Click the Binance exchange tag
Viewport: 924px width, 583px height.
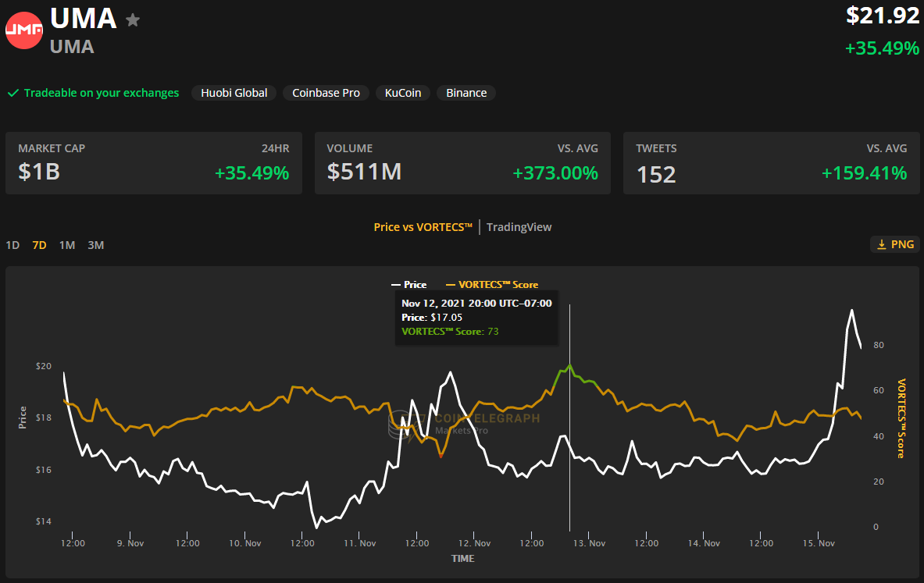point(466,93)
